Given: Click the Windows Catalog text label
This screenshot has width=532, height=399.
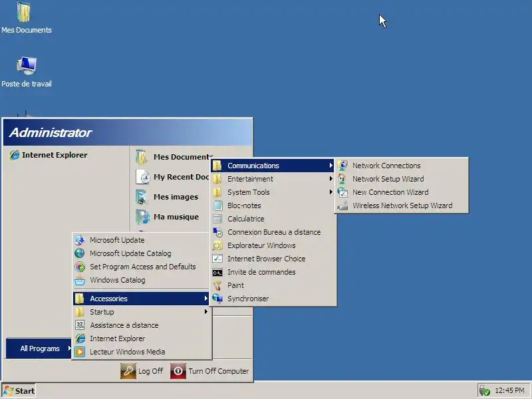Looking at the screenshot, I should 118,280.
